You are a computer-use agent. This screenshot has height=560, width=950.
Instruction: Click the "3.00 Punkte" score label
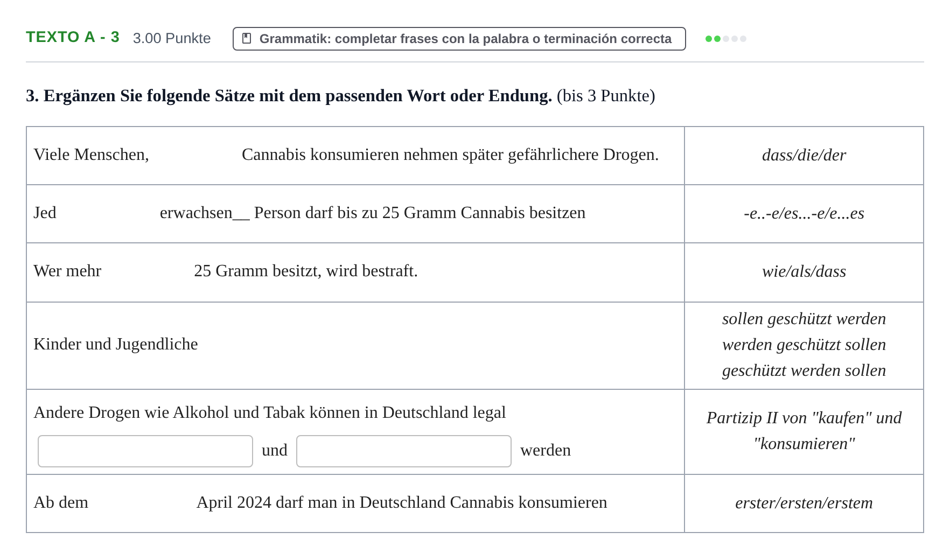coord(172,38)
